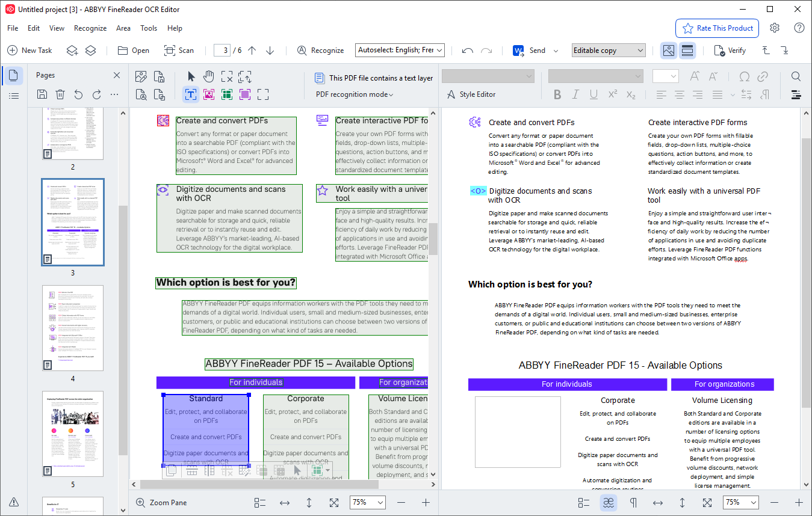
Task: Open the help question mark icon
Action: pyautogui.click(x=799, y=28)
